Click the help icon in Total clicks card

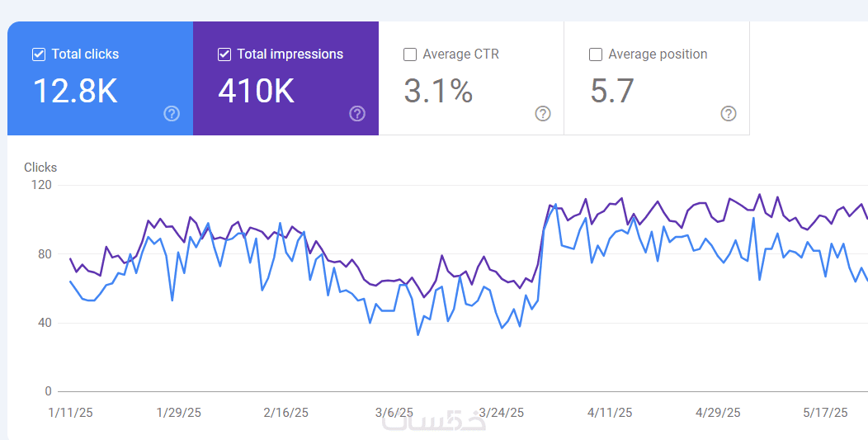point(172,114)
